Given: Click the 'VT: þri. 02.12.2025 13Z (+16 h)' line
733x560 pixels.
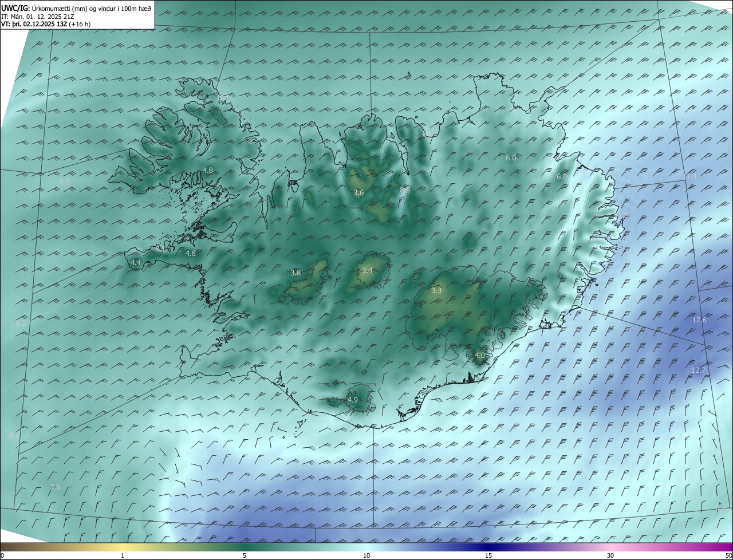Looking at the screenshot, I should [46, 24].
